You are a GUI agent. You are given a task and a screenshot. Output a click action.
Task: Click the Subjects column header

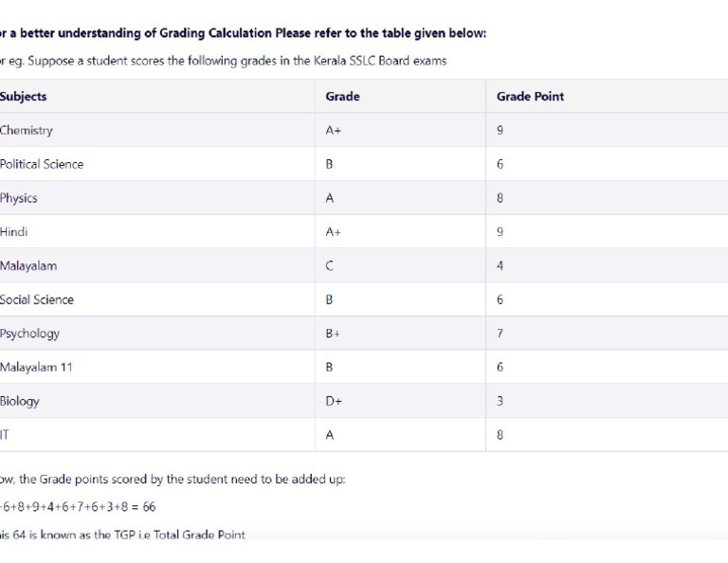click(x=24, y=97)
